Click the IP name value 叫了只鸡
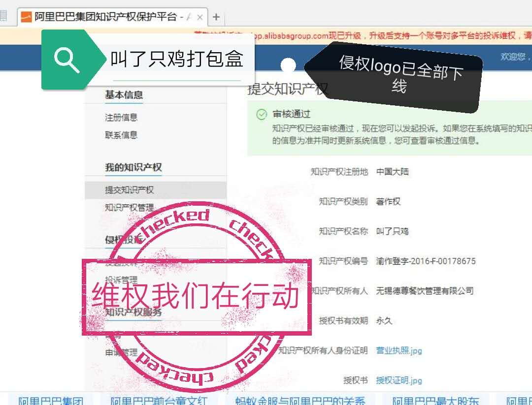 point(393,231)
